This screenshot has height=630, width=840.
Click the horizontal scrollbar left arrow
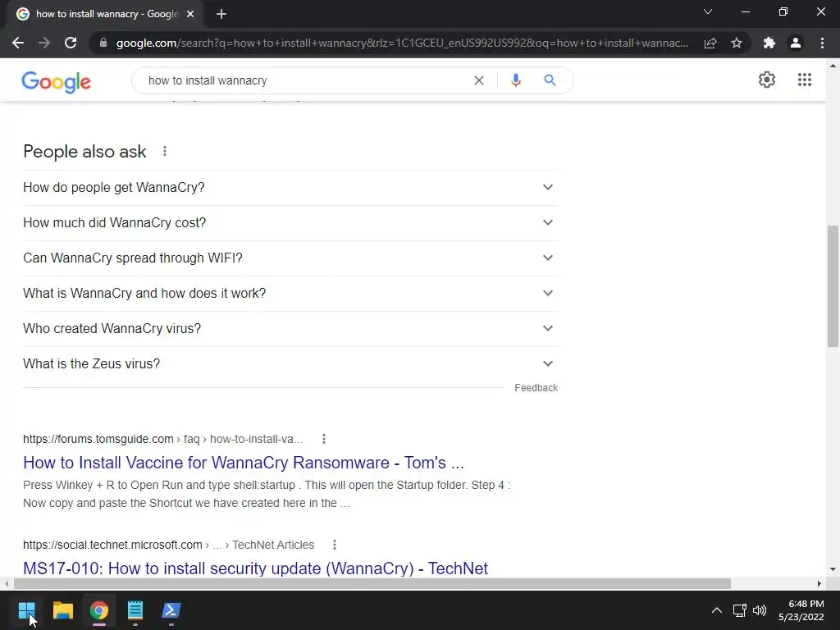click(x=6, y=583)
